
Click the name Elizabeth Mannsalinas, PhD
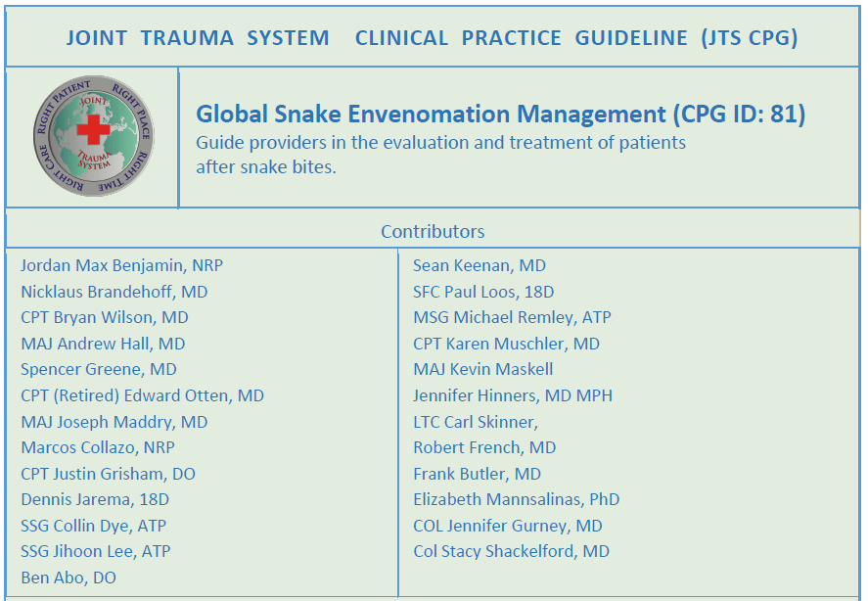(516, 500)
